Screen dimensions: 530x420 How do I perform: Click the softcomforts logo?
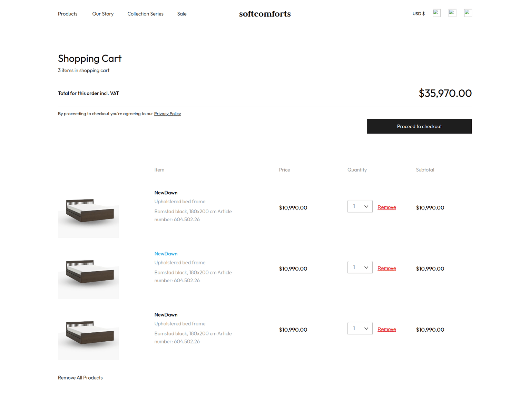(x=265, y=14)
